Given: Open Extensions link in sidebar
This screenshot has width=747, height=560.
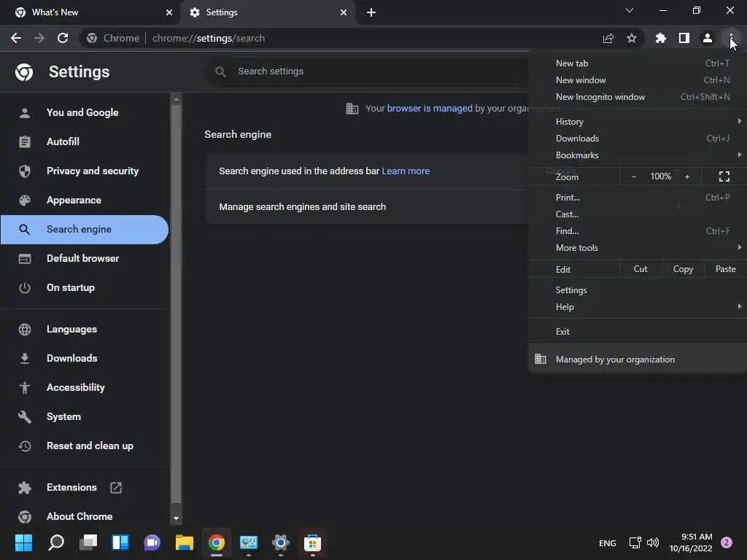Looking at the screenshot, I should [x=85, y=488].
